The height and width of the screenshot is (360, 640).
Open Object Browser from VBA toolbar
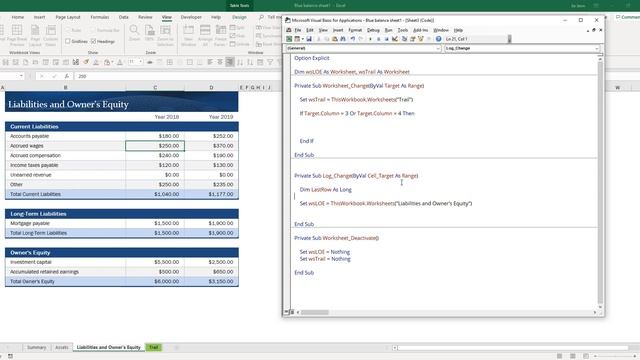click(420, 39)
